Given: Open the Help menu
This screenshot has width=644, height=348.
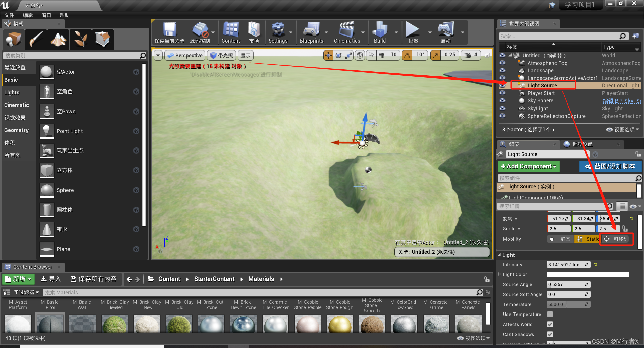Looking at the screenshot, I should 65,15.
